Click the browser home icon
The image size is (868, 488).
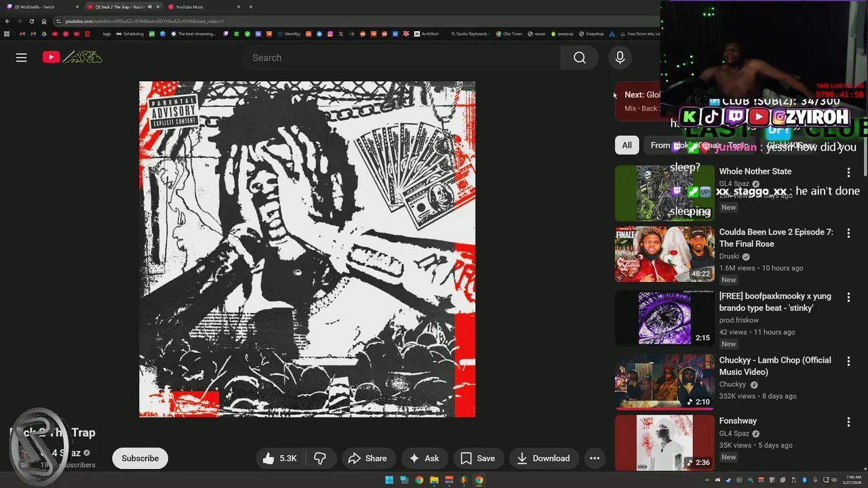[x=44, y=21]
